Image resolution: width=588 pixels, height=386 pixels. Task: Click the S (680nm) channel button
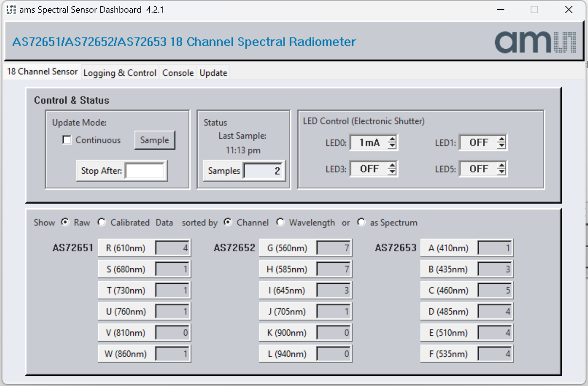coord(126,269)
